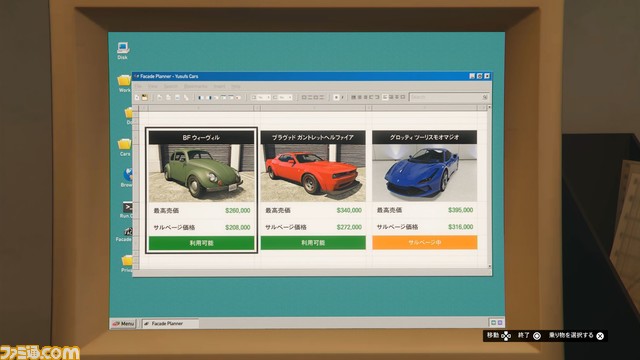
Task: Open the Work folder on desktop
Action: [124, 83]
